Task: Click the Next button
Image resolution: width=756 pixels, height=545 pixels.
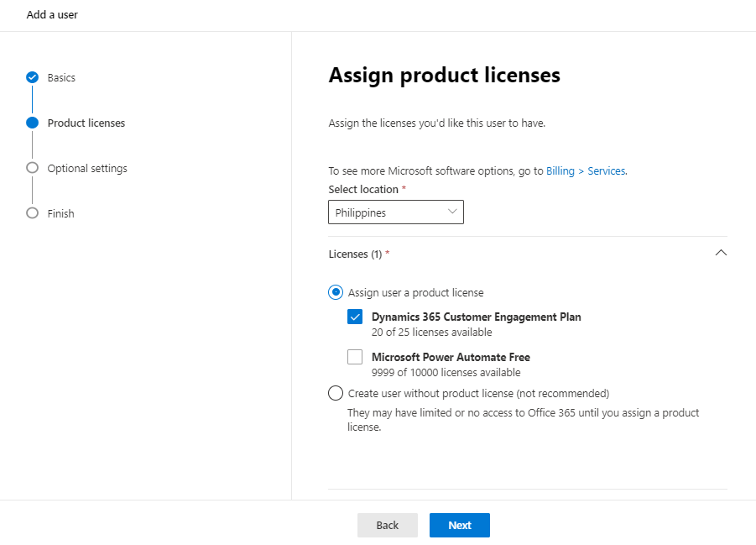Action: (460, 525)
